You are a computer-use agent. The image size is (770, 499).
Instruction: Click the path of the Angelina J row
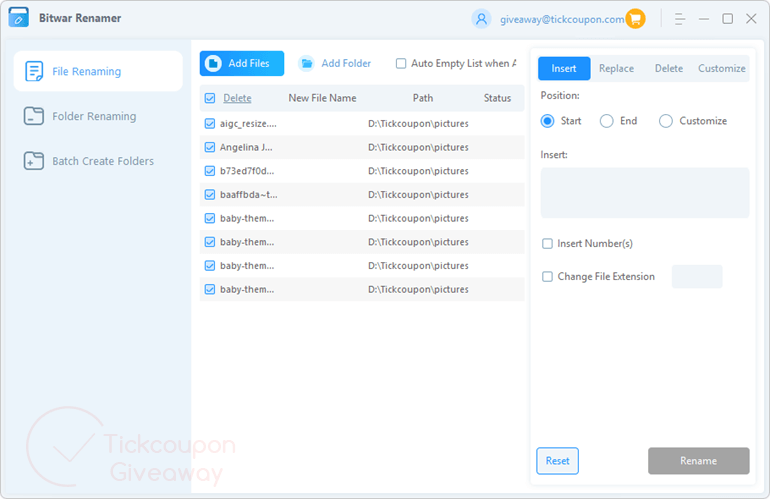[x=418, y=147]
